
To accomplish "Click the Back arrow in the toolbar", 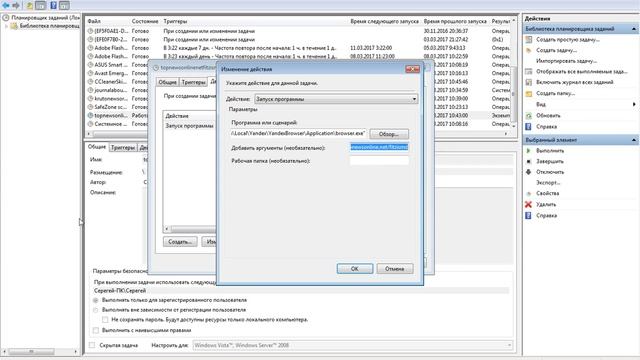I will pyautogui.click(x=6, y=5).
